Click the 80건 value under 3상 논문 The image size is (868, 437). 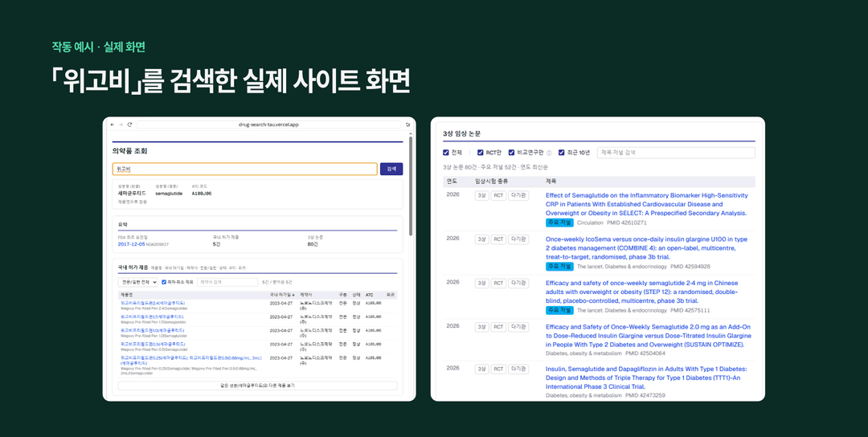[x=313, y=244]
